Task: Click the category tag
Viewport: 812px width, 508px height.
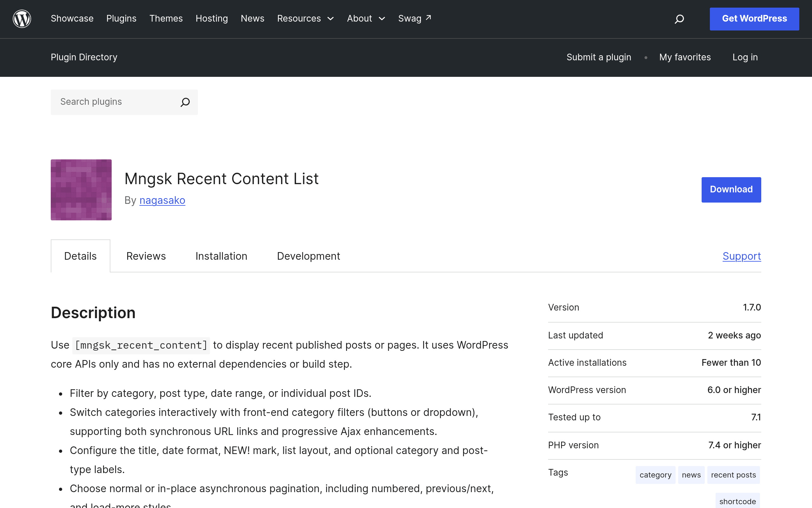Action: click(x=655, y=475)
